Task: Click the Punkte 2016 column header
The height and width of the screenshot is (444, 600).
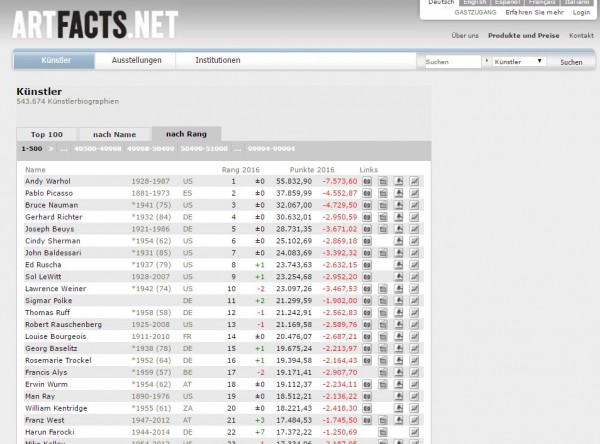Action: [312, 170]
